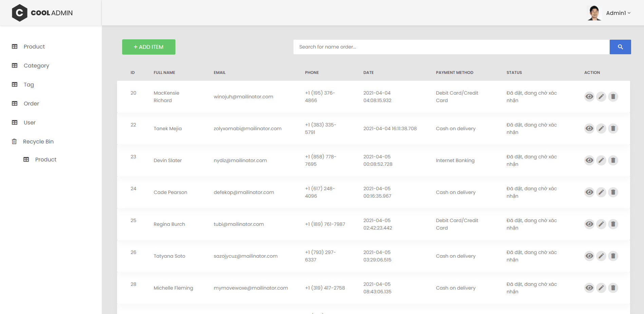
Task: View Devin Slater's order details
Action: pyautogui.click(x=589, y=160)
